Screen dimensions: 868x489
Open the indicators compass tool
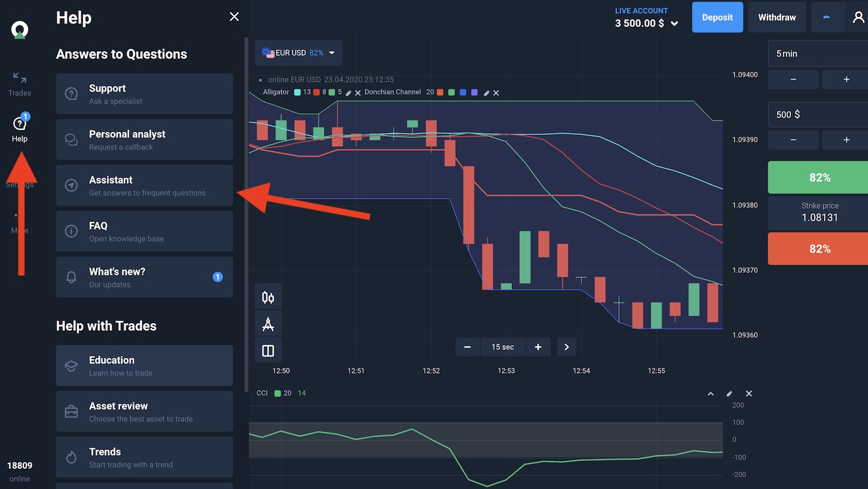[268, 324]
